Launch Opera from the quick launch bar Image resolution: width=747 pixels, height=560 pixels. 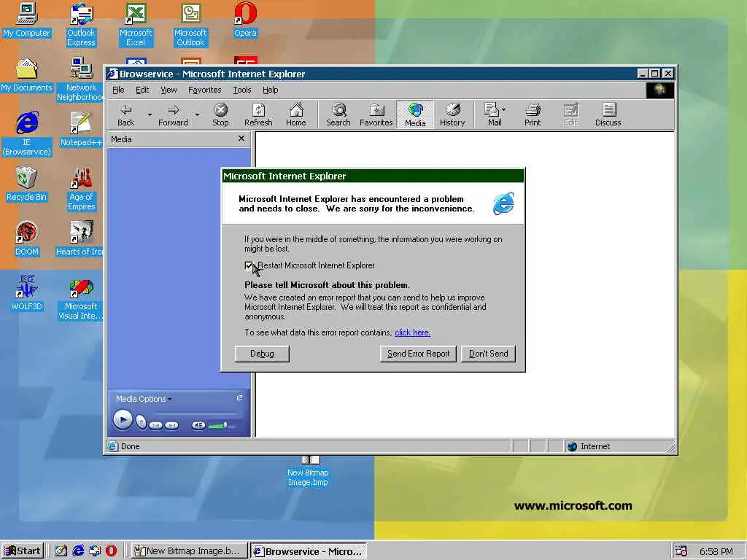tap(111, 551)
